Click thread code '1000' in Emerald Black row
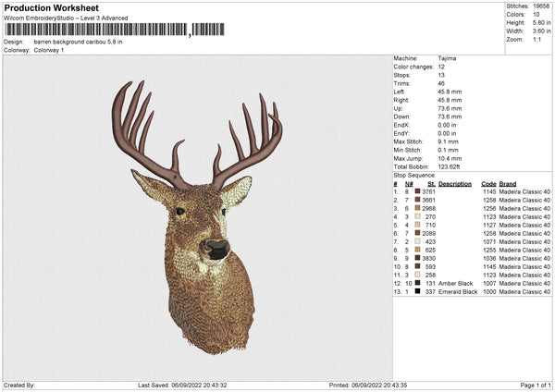555x392 pixels. (x=489, y=292)
